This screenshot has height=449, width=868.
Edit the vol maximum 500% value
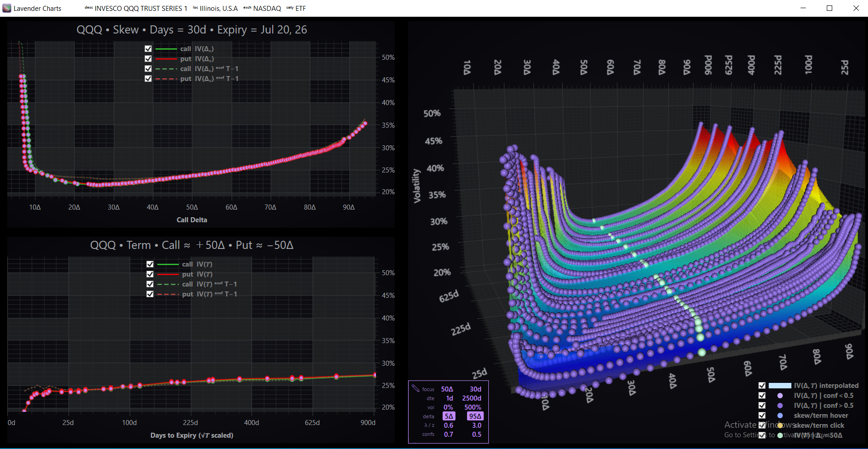coord(473,407)
